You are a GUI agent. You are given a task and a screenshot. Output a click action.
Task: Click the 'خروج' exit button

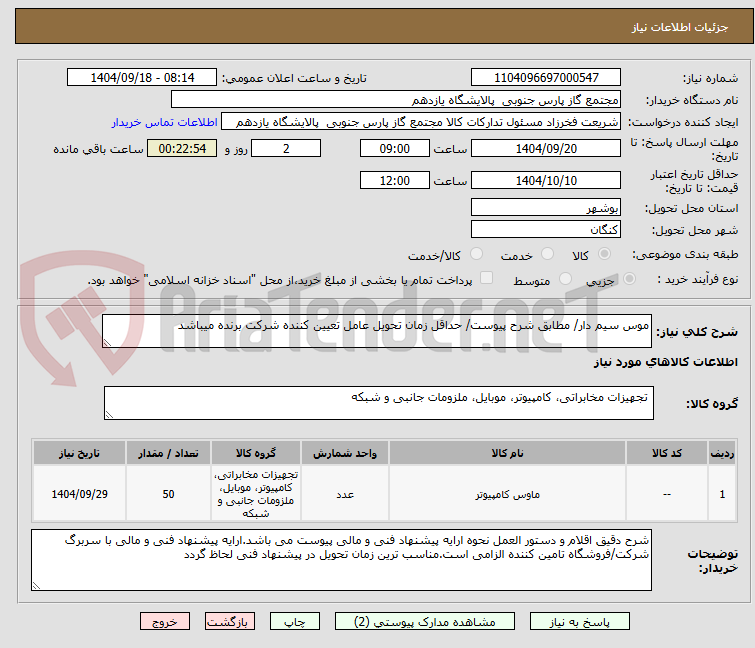click(165, 622)
